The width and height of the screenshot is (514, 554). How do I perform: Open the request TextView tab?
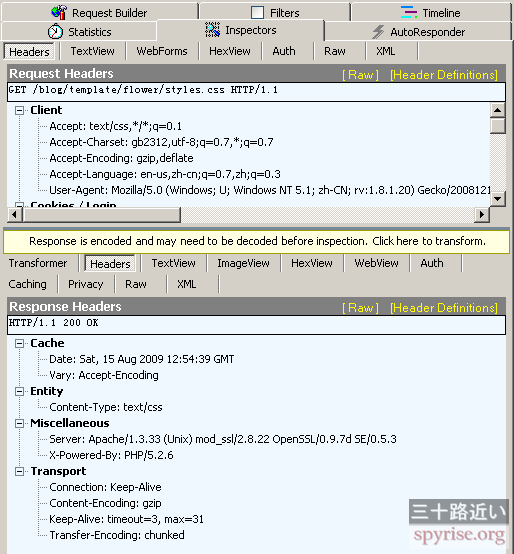click(x=92, y=51)
